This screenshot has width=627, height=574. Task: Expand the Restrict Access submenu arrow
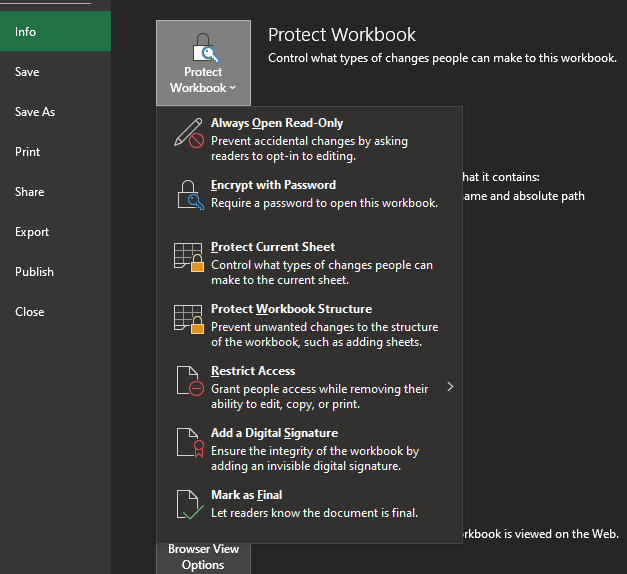click(x=450, y=386)
